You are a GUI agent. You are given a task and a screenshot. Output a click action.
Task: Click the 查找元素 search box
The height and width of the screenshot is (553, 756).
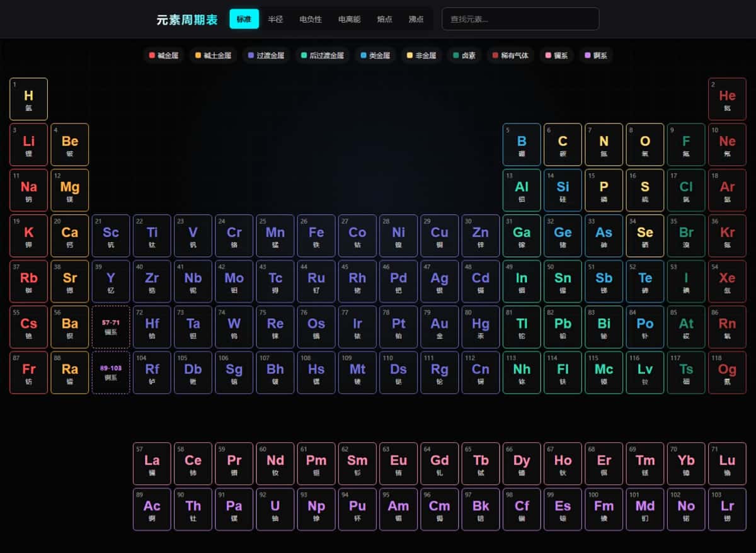pos(520,19)
